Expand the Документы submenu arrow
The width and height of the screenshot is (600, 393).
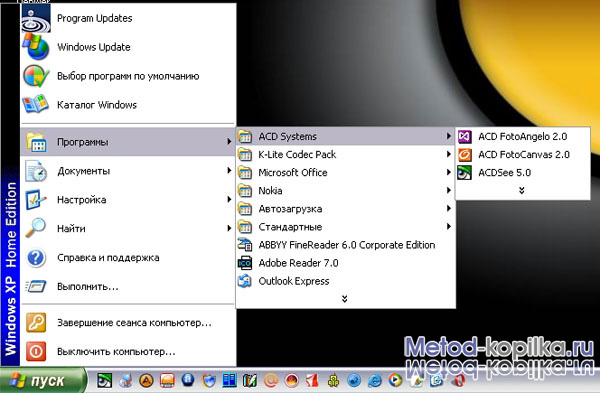[229, 170]
